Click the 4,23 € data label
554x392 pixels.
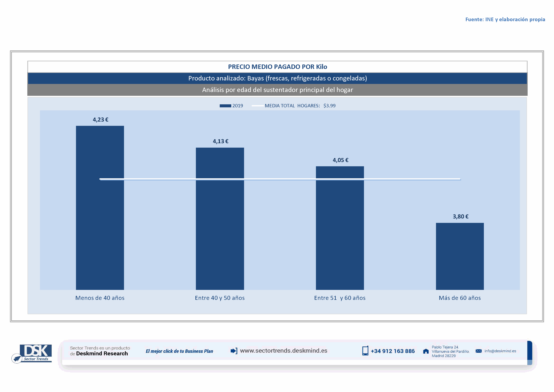point(101,120)
